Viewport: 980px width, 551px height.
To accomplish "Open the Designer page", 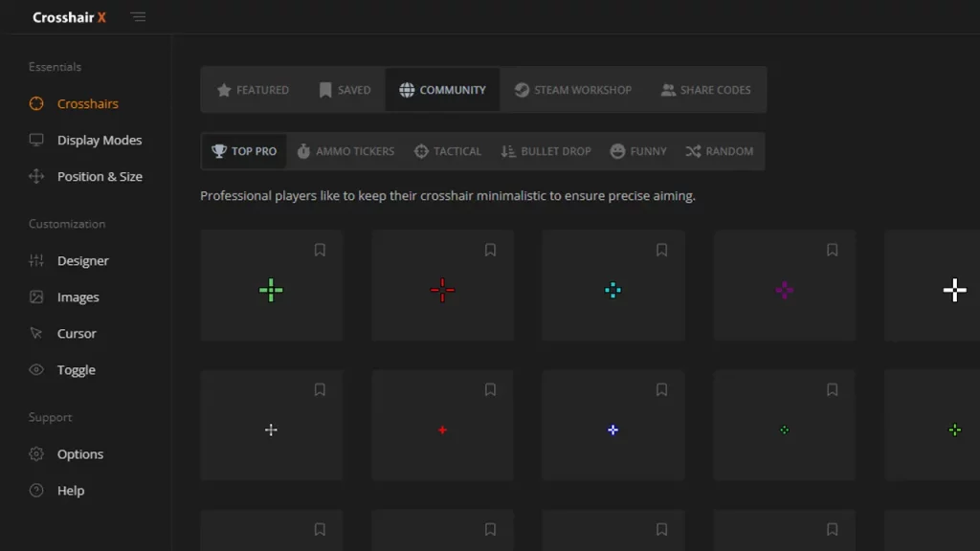I will 69,260.
